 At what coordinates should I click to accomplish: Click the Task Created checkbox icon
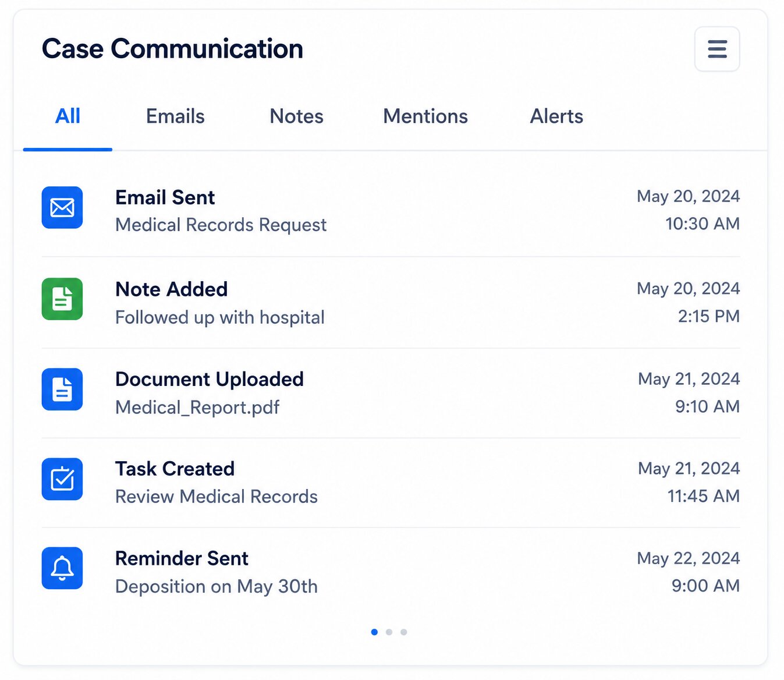pyautogui.click(x=62, y=479)
